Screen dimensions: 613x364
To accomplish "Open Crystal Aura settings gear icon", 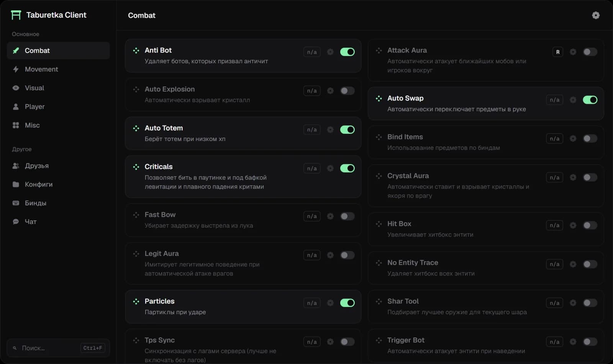I will click(573, 177).
